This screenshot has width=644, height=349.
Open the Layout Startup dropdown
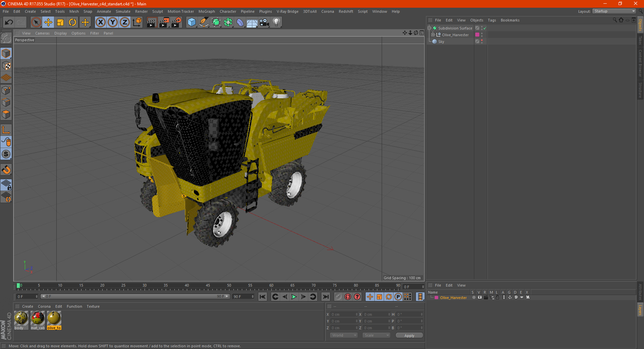click(614, 11)
